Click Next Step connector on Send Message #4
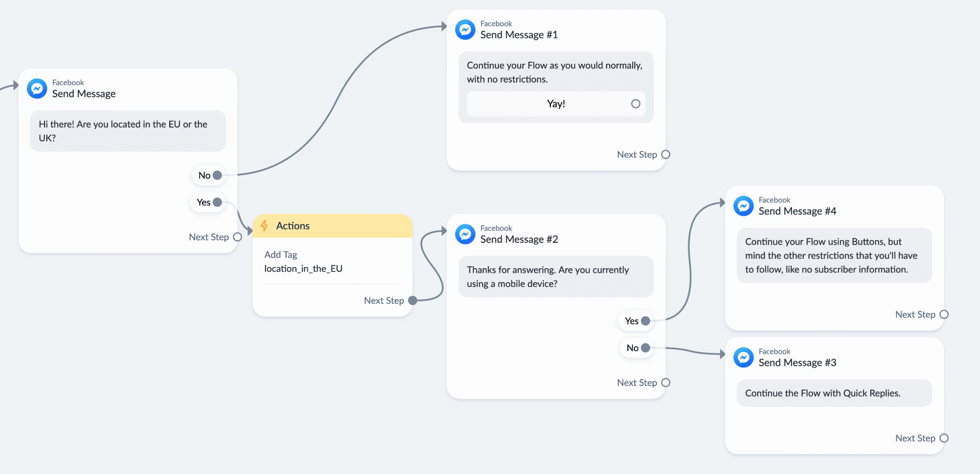 pos(944,314)
